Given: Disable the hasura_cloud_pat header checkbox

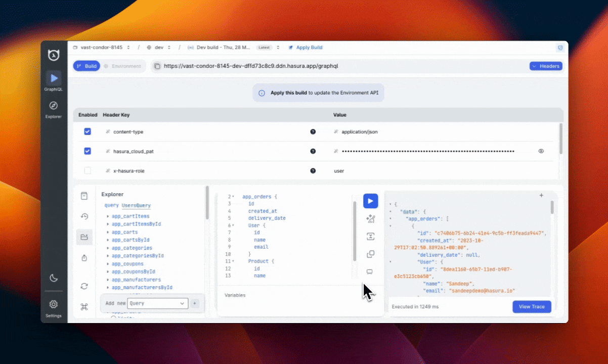Looking at the screenshot, I should [x=88, y=151].
